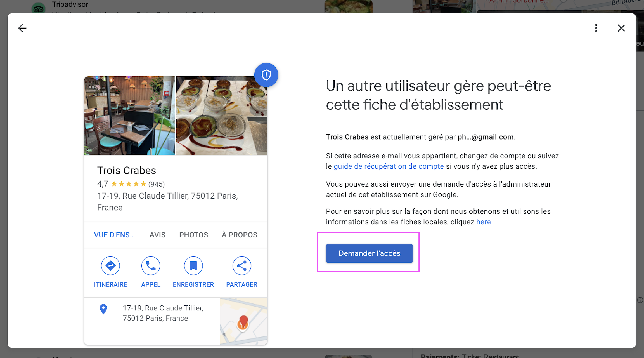Click the Tripadvisor result title behind the dialog
Screen dimensions: 644x358
(x=70, y=4)
